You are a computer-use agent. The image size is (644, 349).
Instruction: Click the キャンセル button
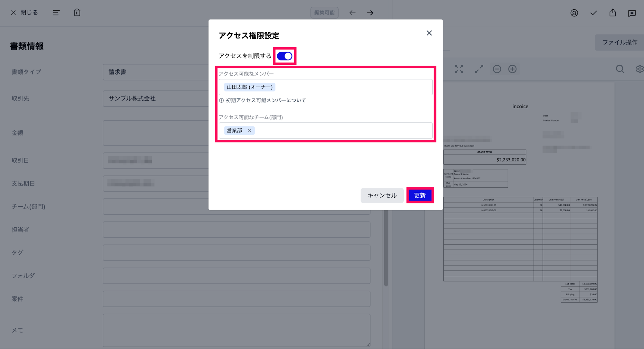[382, 195]
